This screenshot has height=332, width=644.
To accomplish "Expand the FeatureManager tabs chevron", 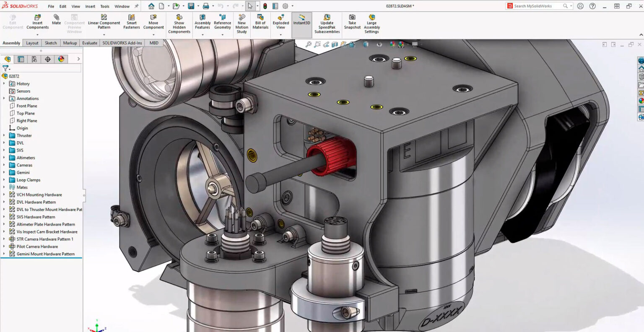I will [x=78, y=59].
